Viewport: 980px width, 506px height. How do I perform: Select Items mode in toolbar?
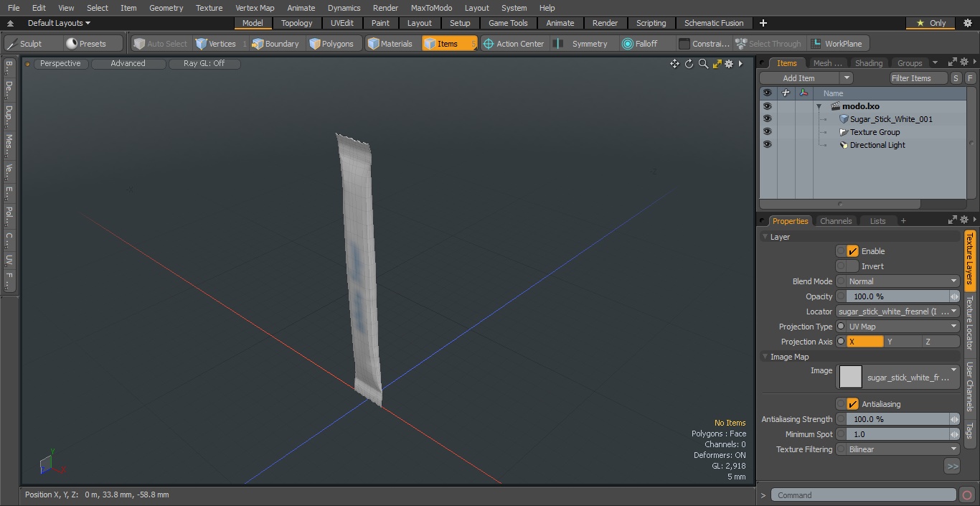(x=448, y=44)
